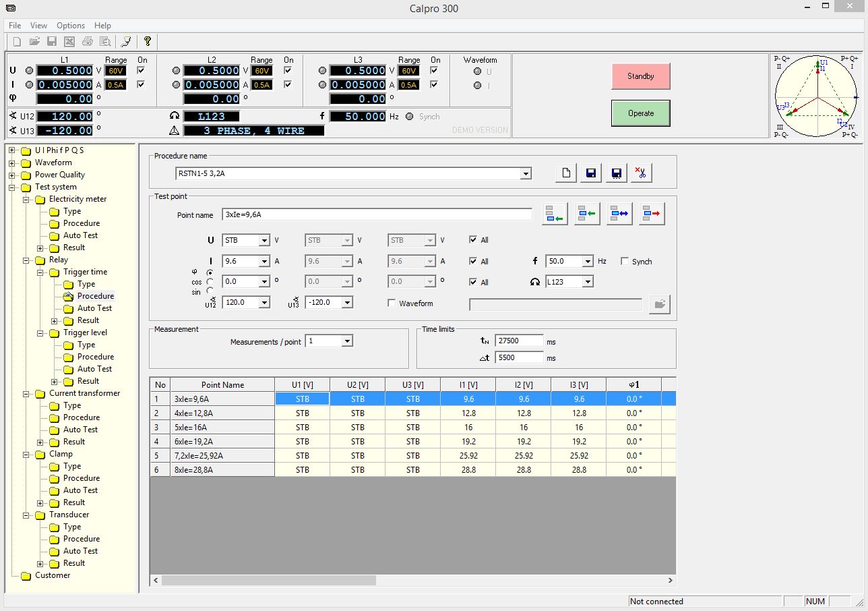Click the phasor vector diagram
The height and width of the screenshot is (611, 868).
point(817,96)
